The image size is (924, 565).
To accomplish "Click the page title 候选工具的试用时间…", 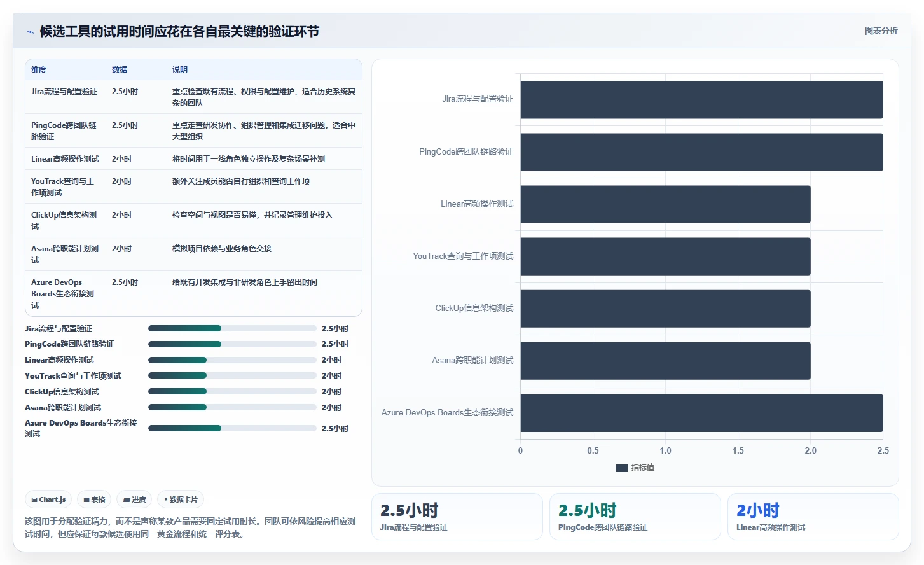I will [x=179, y=32].
